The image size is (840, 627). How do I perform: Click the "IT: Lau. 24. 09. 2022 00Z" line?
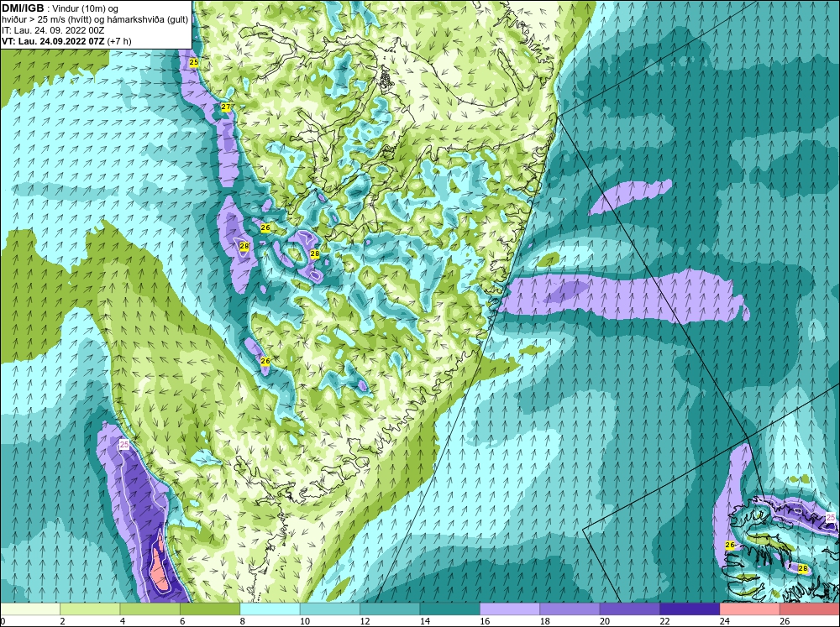coord(53,30)
